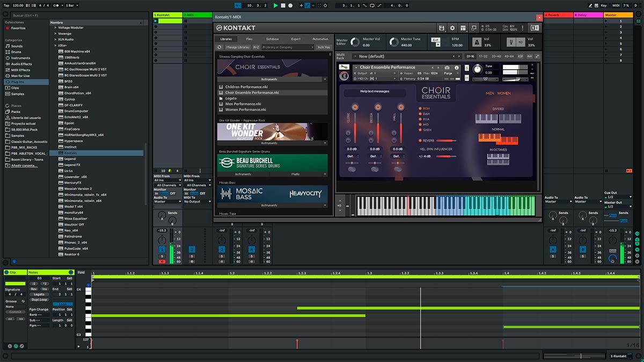Select the Libraries tab in Kontakt
Screen dimensions: 644x362
(x=226, y=39)
